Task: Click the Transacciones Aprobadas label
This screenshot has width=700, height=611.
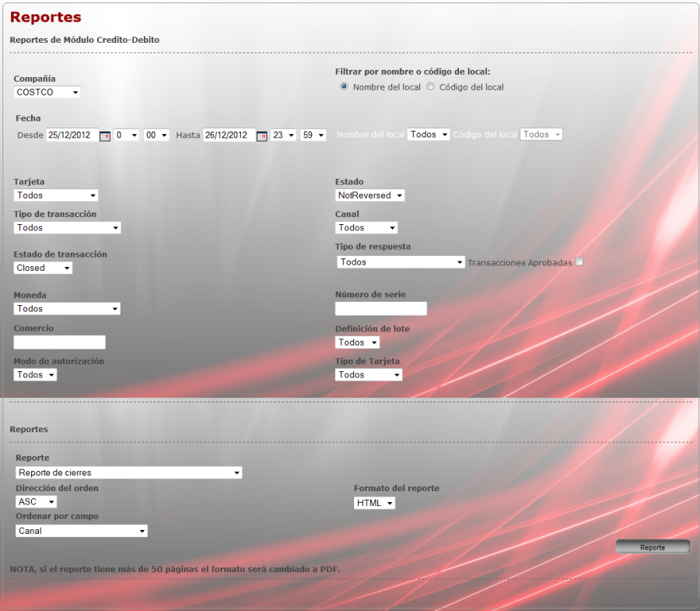Action: tap(520, 262)
